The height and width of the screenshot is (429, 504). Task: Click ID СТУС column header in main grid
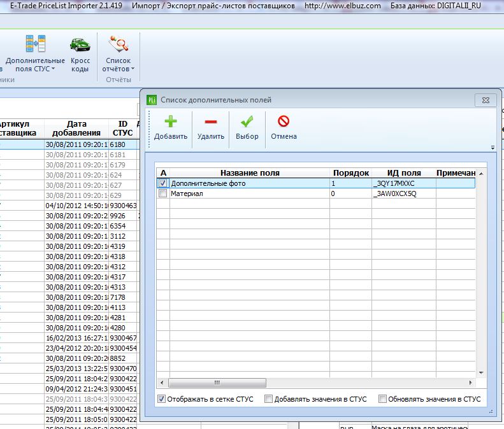(122, 129)
